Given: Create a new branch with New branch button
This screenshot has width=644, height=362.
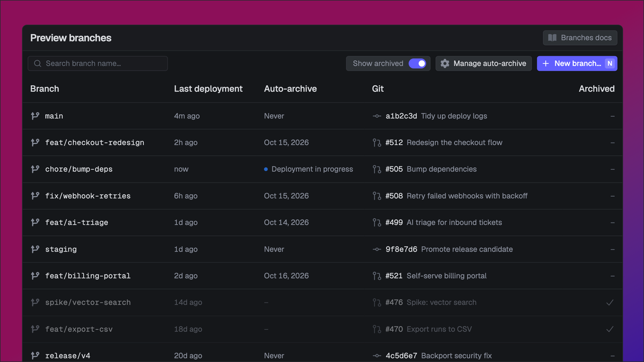Looking at the screenshot, I should [577, 63].
